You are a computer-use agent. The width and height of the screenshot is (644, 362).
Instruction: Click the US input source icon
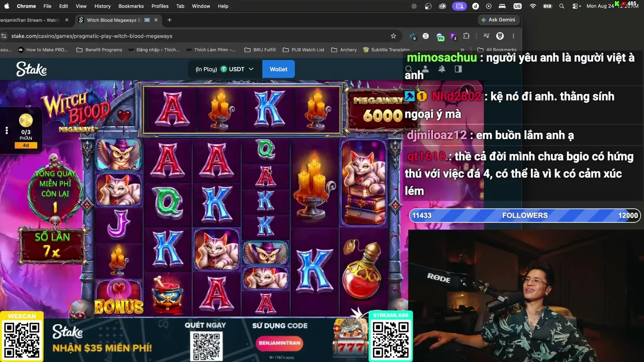click(517, 6)
